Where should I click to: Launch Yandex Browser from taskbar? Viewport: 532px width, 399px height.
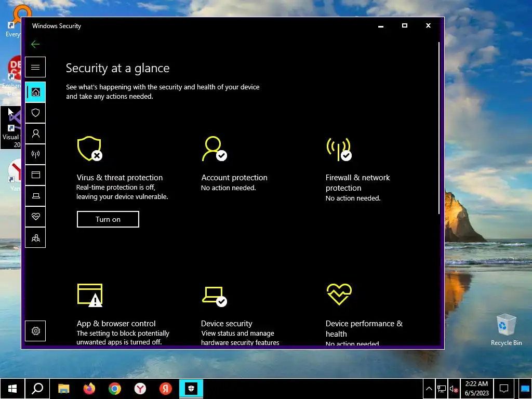(140, 389)
